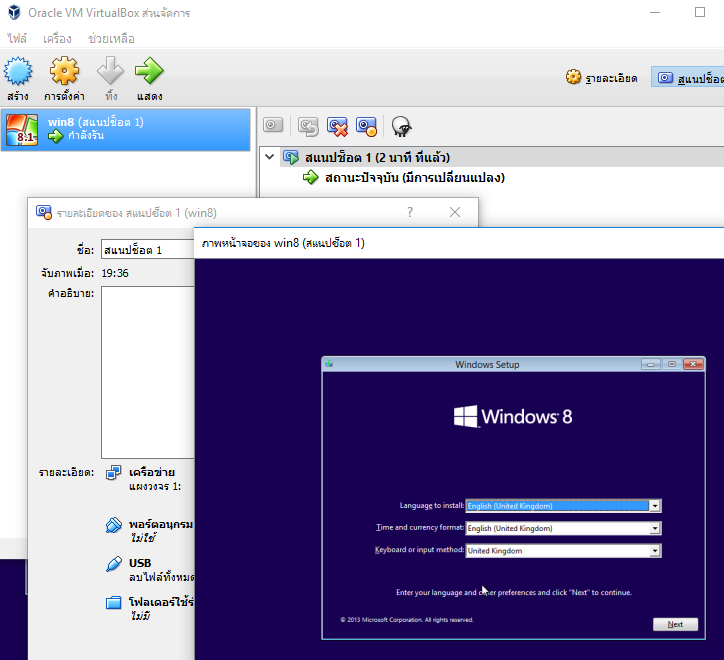The width and height of the screenshot is (724, 660).
Task: Select snapshot สแนปช็อต 1 row
Action: [501, 157]
